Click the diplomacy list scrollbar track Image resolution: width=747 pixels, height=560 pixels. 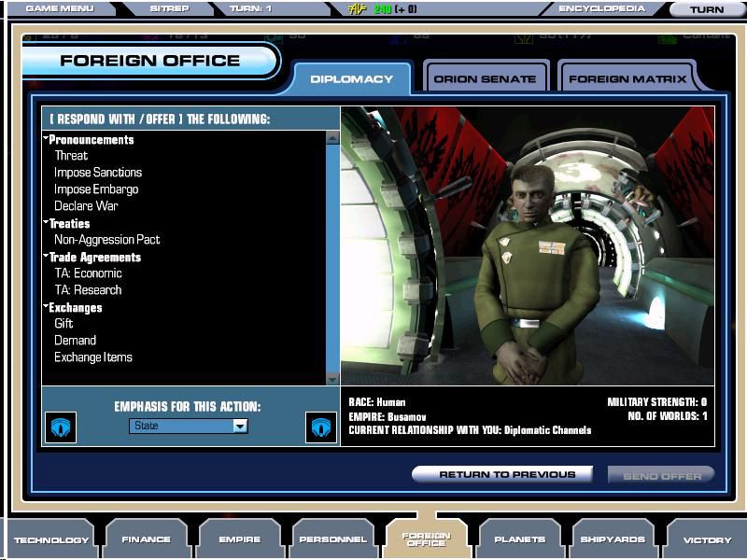coord(332,261)
